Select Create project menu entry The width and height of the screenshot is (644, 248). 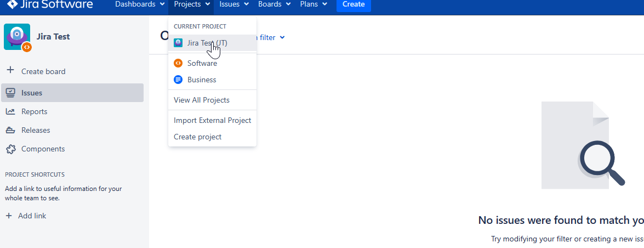tap(212, 137)
